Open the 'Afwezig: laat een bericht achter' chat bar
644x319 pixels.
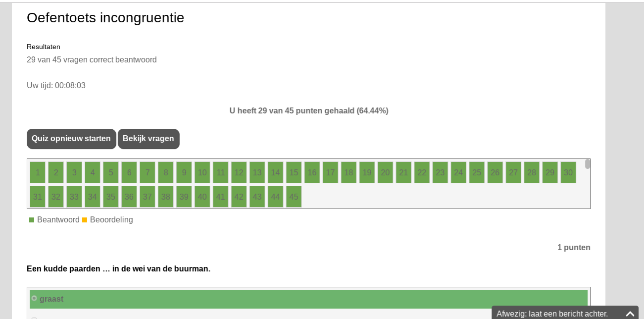click(552, 314)
